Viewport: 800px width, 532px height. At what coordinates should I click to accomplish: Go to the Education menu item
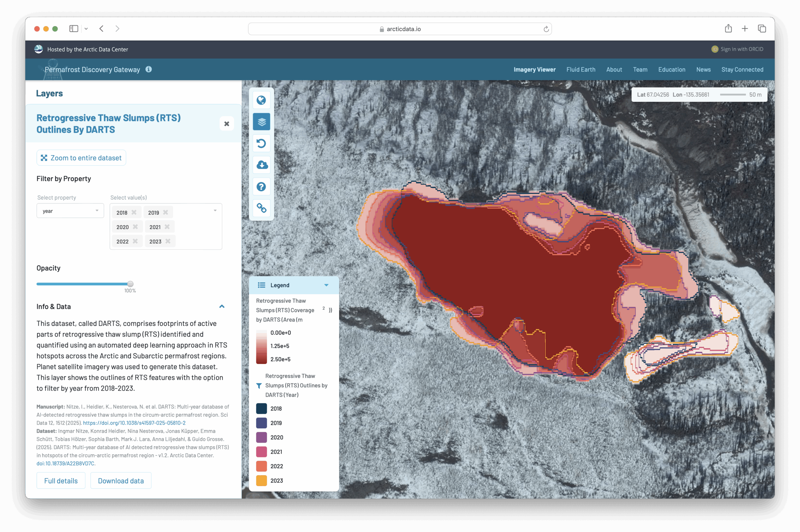[671, 70]
